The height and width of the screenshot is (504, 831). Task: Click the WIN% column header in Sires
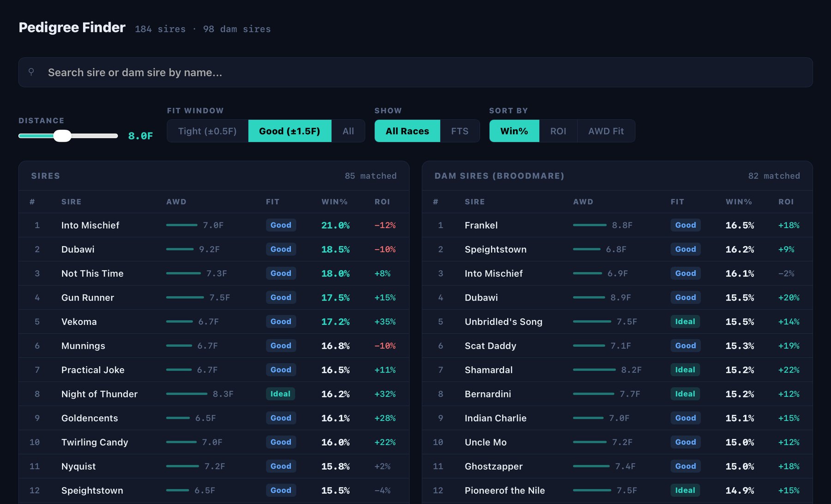coord(334,202)
